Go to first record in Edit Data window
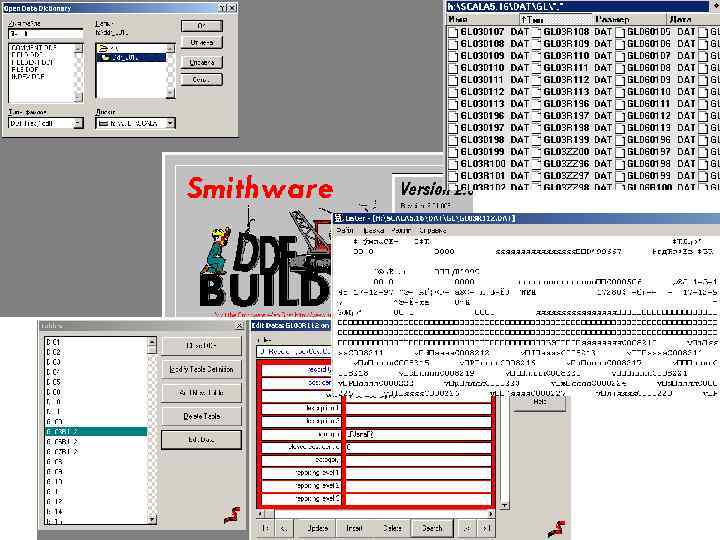Screen dimensions: 720x540 point(265,528)
